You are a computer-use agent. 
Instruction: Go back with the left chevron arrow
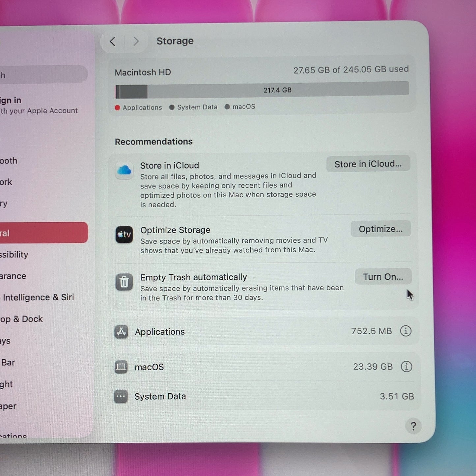tap(113, 42)
